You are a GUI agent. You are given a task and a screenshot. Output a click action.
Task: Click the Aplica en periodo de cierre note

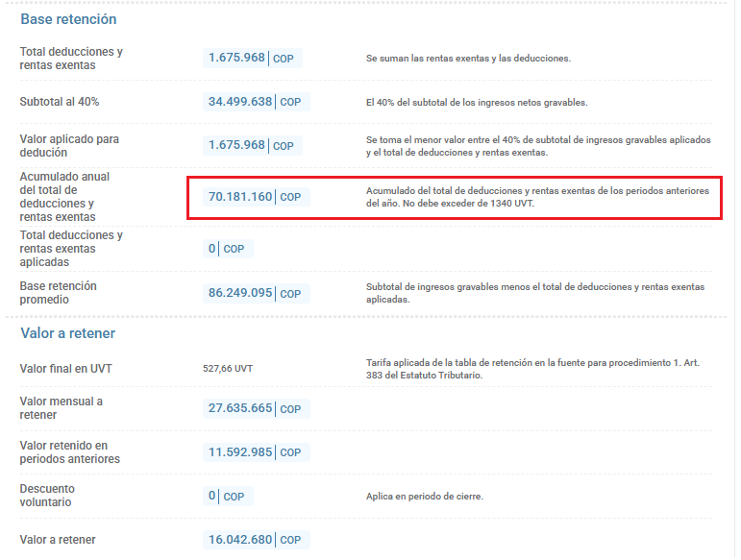(425, 497)
